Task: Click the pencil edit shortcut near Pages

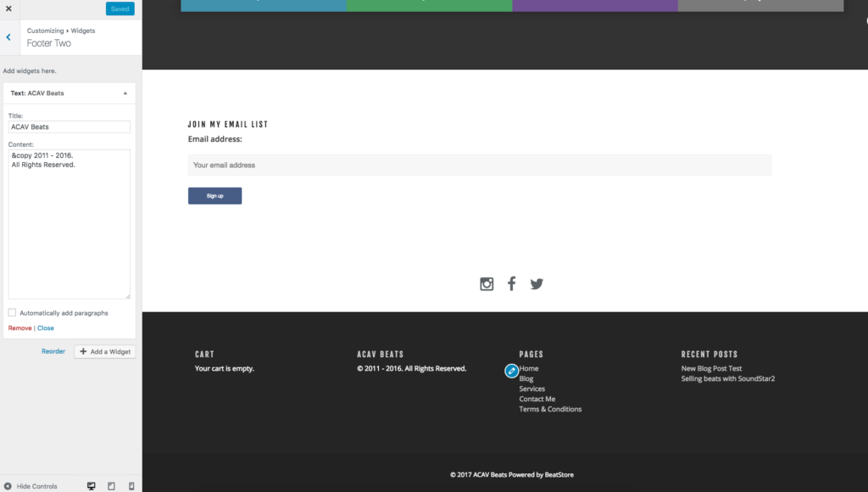Action: [x=511, y=371]
